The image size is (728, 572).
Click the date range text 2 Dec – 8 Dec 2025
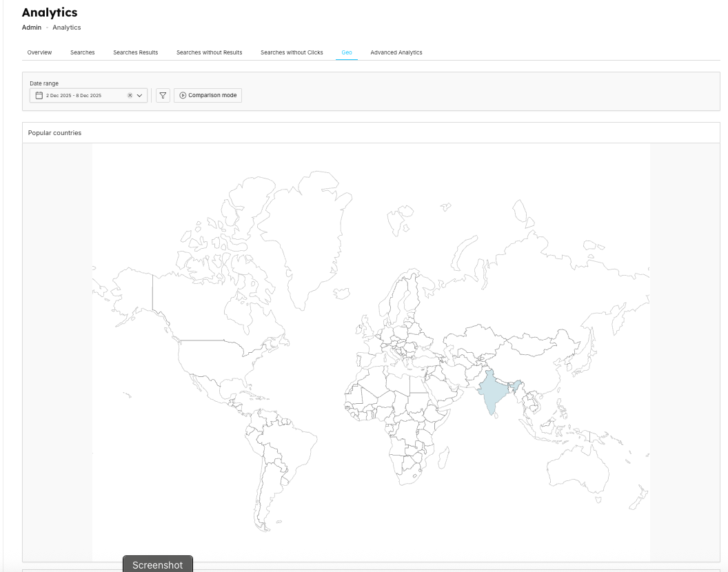pyautogui.click(x=74, y=96)
